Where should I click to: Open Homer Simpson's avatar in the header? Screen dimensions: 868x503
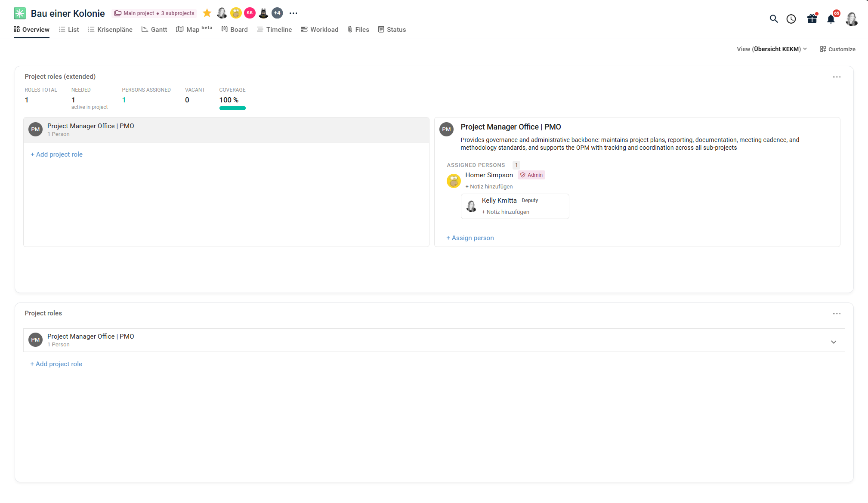pos(236,13)
